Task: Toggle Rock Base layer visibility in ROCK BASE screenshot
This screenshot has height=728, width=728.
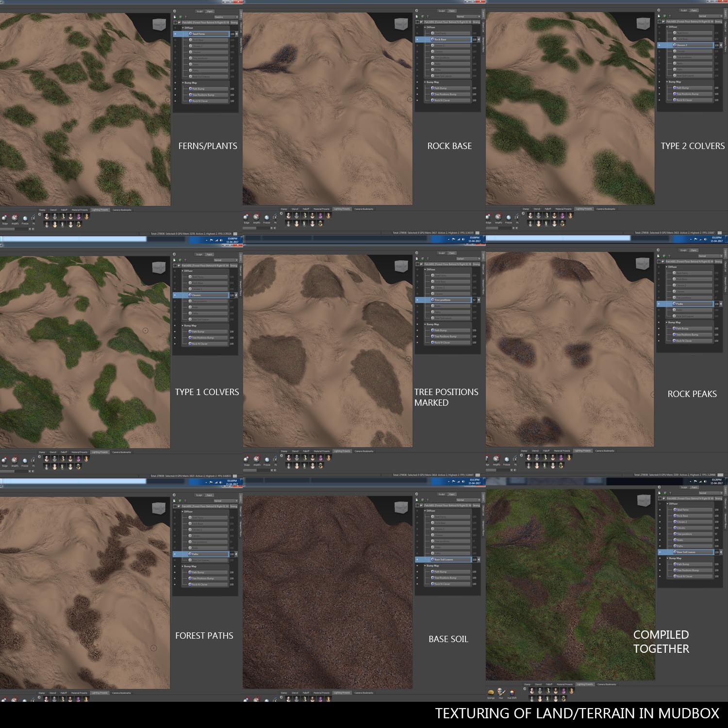Action: (417, 39)
